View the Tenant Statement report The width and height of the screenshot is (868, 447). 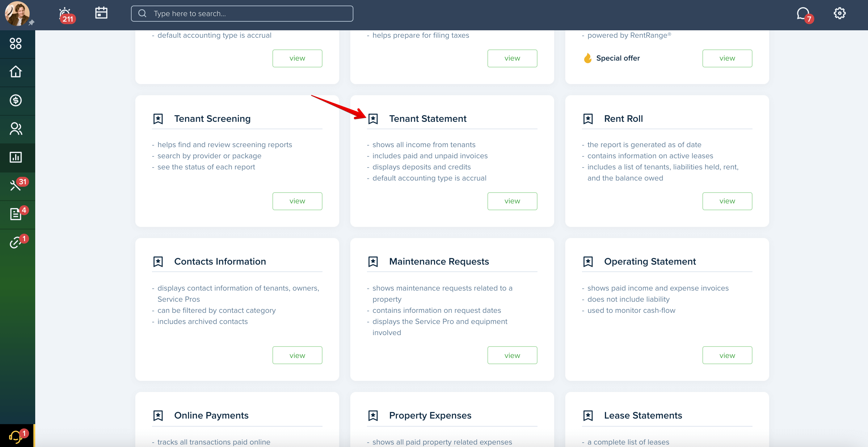coord(512,201)
